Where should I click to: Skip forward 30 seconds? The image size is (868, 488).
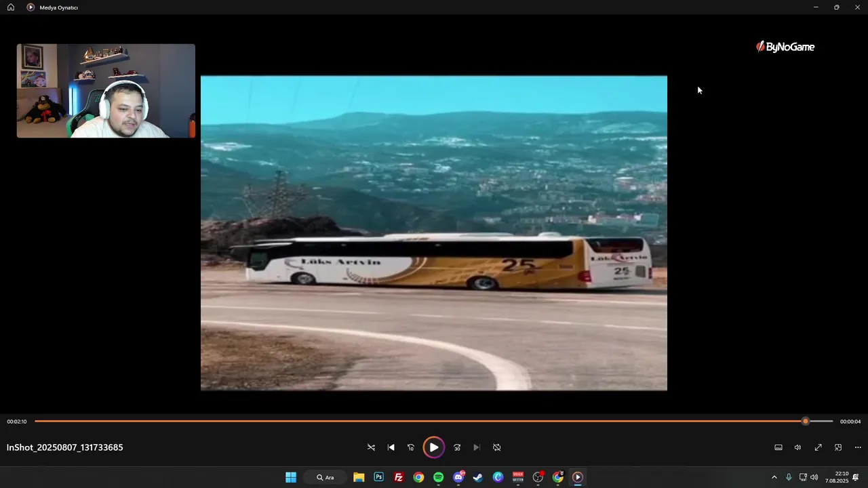pos(457,447)
